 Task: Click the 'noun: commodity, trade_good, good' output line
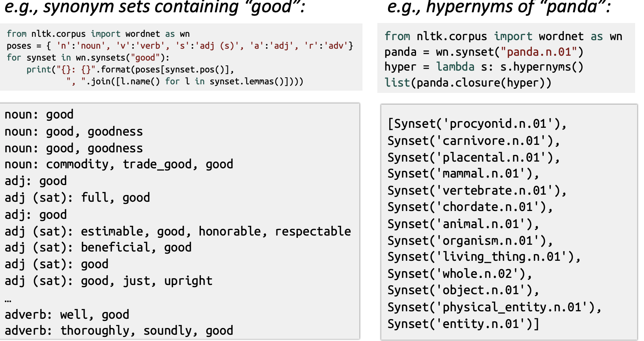point(119,164)
